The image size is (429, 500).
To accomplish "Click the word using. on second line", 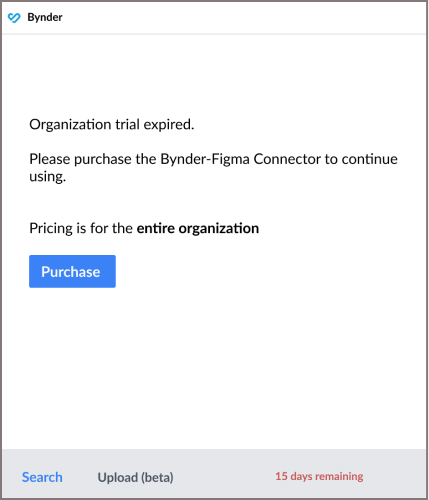I will [x=48, y=177].
